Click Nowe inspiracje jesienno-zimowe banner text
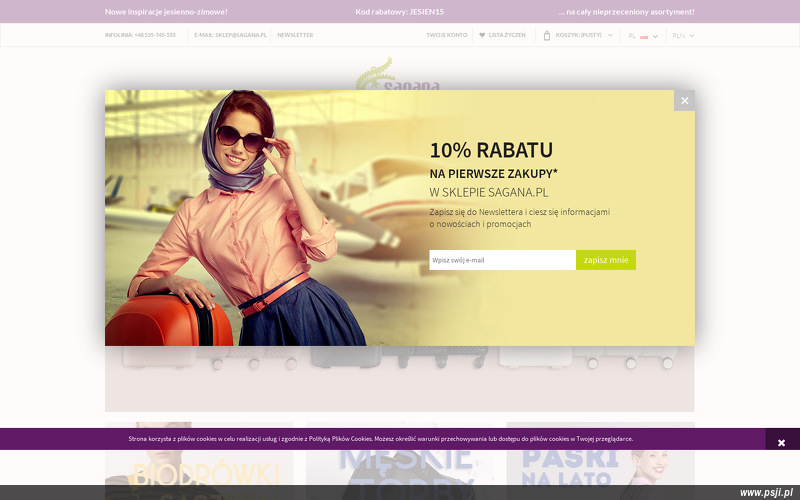The width and height of the screenshot is (800, 500). tap(166, 12)
